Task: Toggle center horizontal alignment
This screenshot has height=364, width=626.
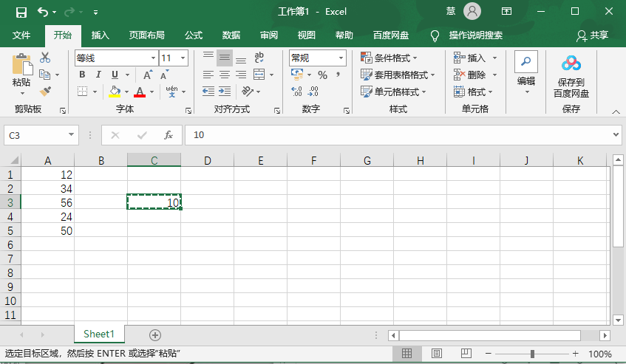Action: click(224, 75)
